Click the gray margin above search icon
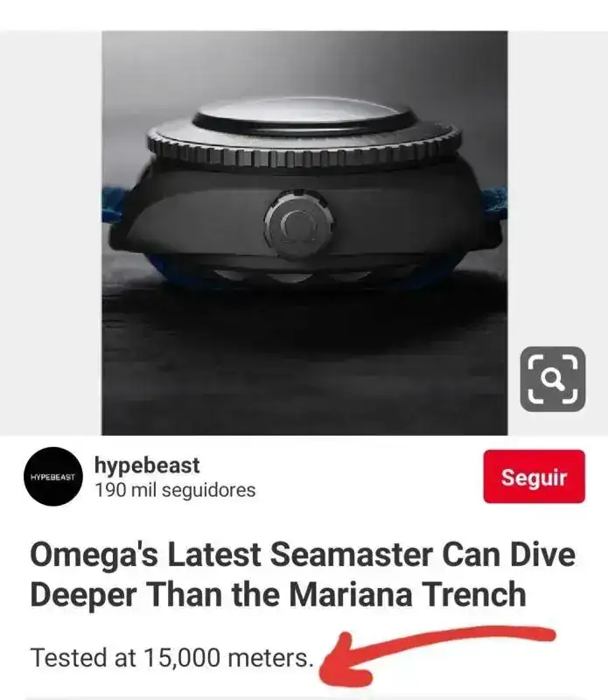Image resolution: width=608 pixels, height=700 pixels. pyautogui.click(x=557, y=187)
